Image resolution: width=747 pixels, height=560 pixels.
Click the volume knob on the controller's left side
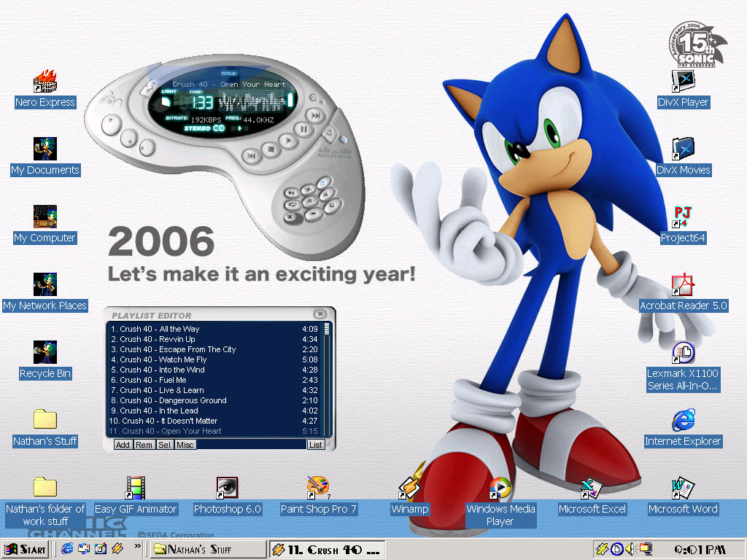(x=111, y=125)
